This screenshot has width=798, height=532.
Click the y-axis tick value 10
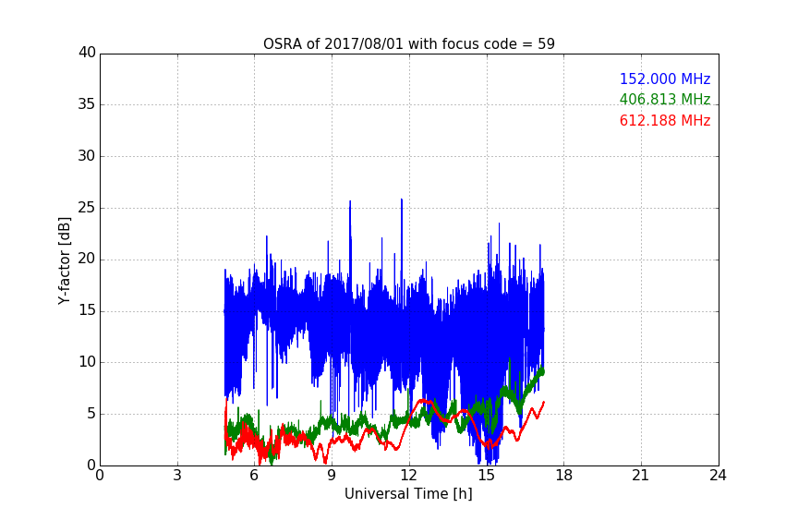87,362
